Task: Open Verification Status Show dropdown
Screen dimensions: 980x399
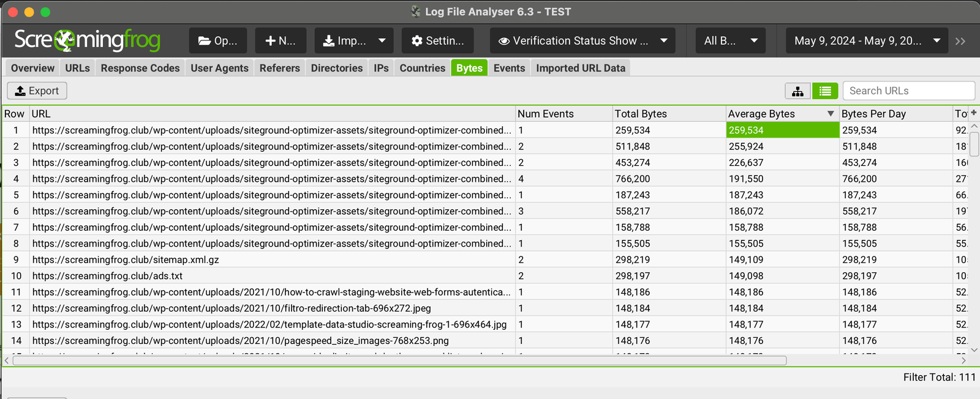Action: [582, 41]
